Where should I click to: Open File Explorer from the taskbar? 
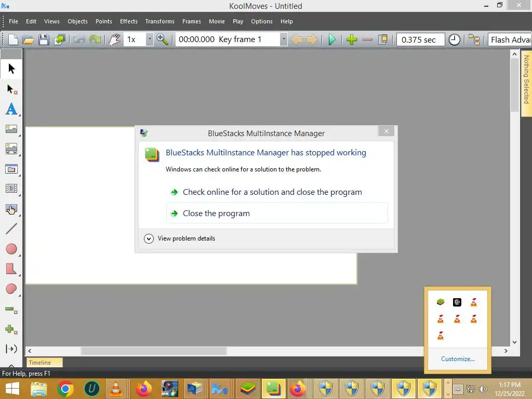coord(39,389)
